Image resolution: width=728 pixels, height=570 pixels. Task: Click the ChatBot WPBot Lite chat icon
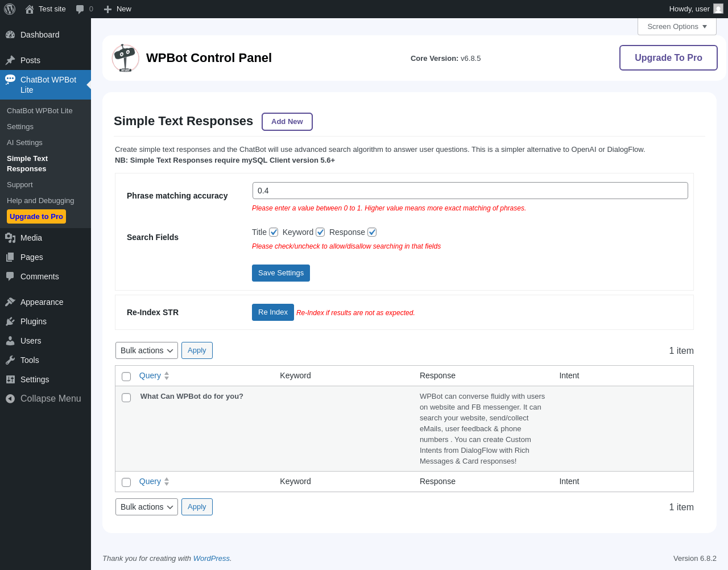coord(10,80)
